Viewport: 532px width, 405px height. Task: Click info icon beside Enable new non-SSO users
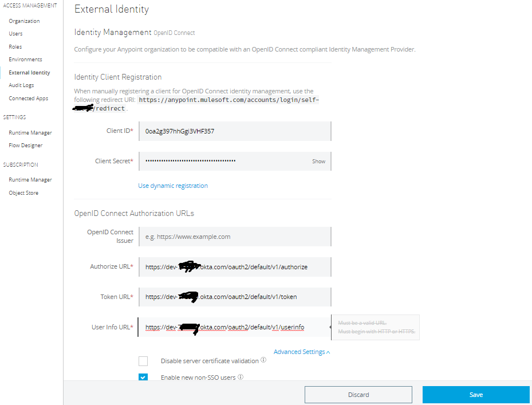tap(241, 377)
